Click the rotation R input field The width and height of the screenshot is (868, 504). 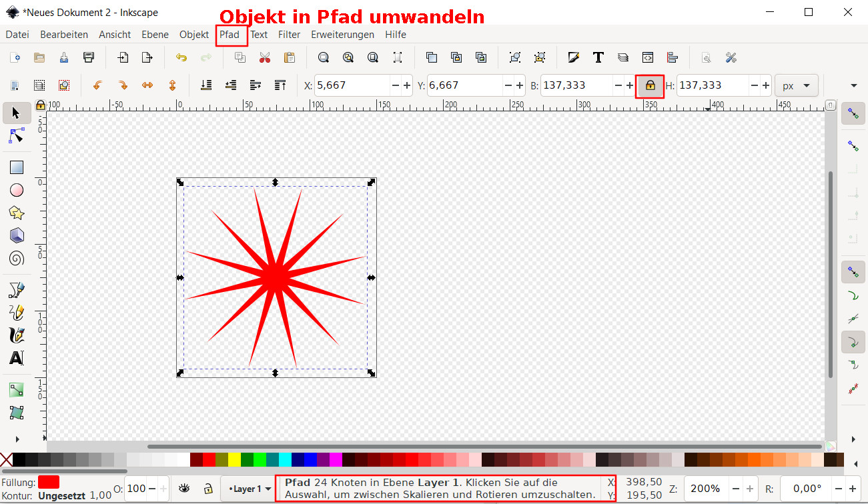click(x=805, y=489)
